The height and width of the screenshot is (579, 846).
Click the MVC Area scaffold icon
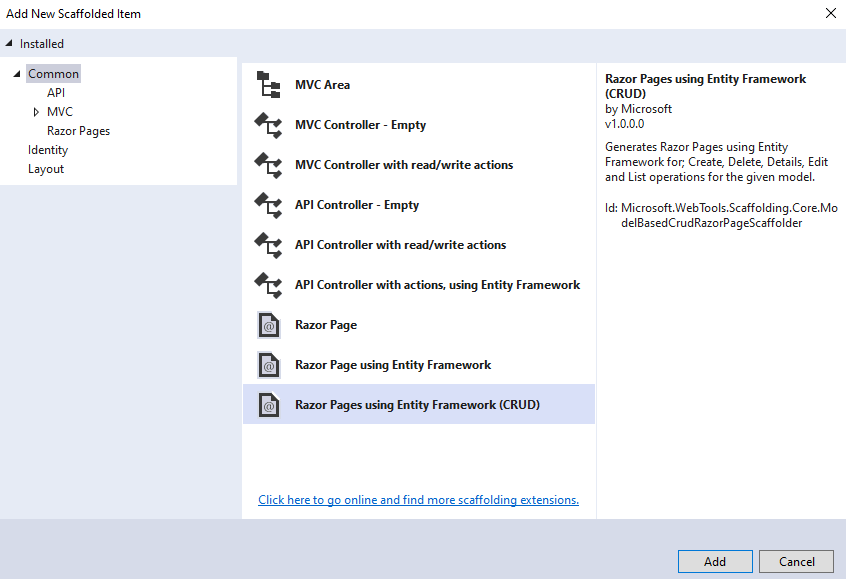(269, 85)
